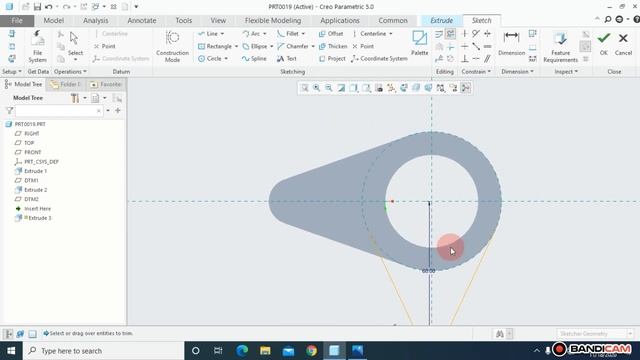Open Chrome from the taskbar
This screenshot has width=640, height=360.
[x=311, y=351]
